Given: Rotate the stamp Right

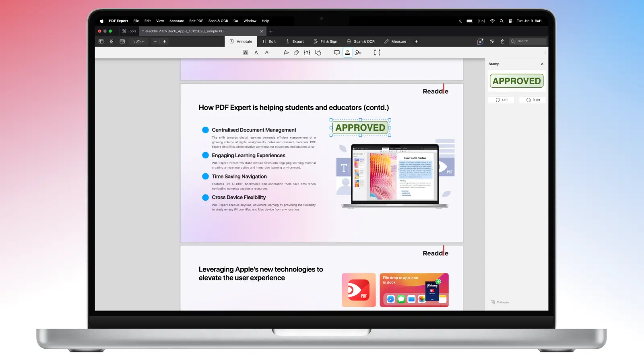Looking at the screenshot, I should [x=533, y=100].
